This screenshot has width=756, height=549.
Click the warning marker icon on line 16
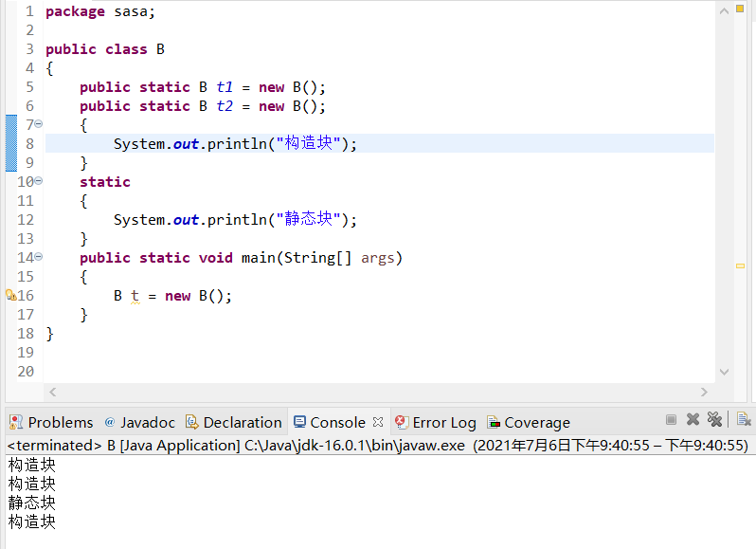[x=10, y=295]
